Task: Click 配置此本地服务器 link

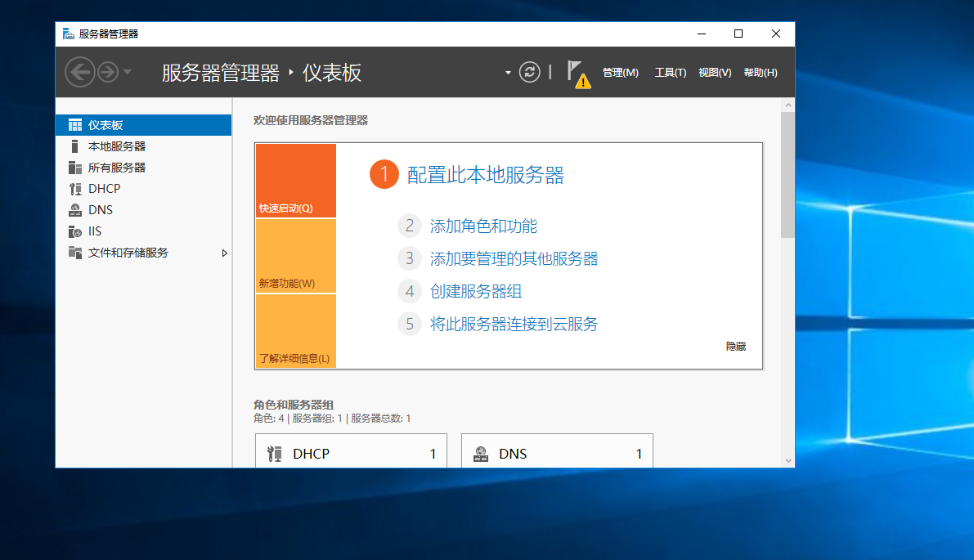Action: click(x=485, y=175)
